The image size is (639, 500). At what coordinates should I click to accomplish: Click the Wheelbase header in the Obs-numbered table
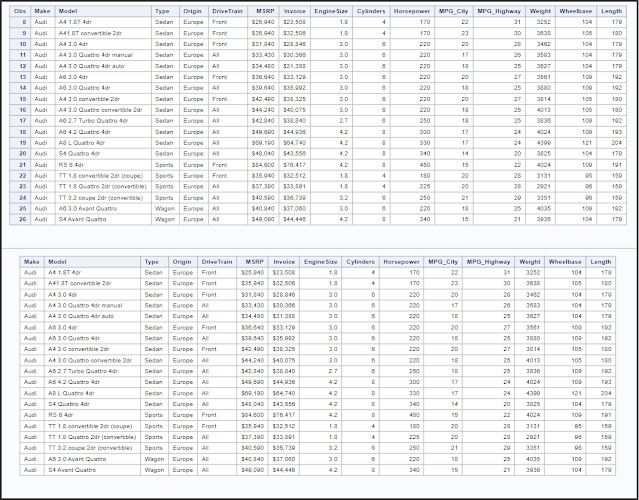point(575,11)
